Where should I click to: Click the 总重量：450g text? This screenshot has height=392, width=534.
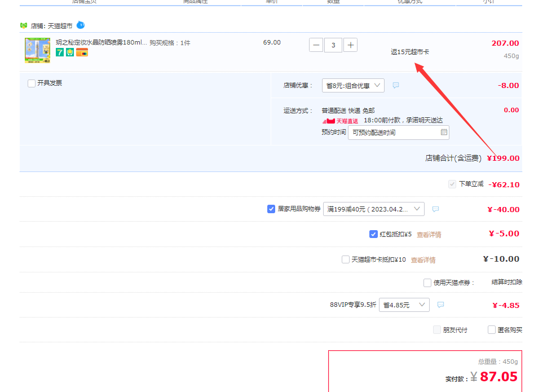pos(497,362)
